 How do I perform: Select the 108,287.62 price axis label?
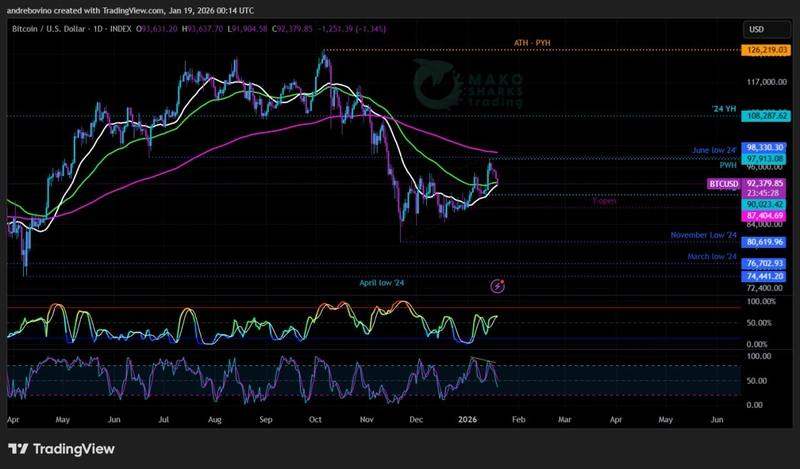pyautogui.click(x=768, y=116)
